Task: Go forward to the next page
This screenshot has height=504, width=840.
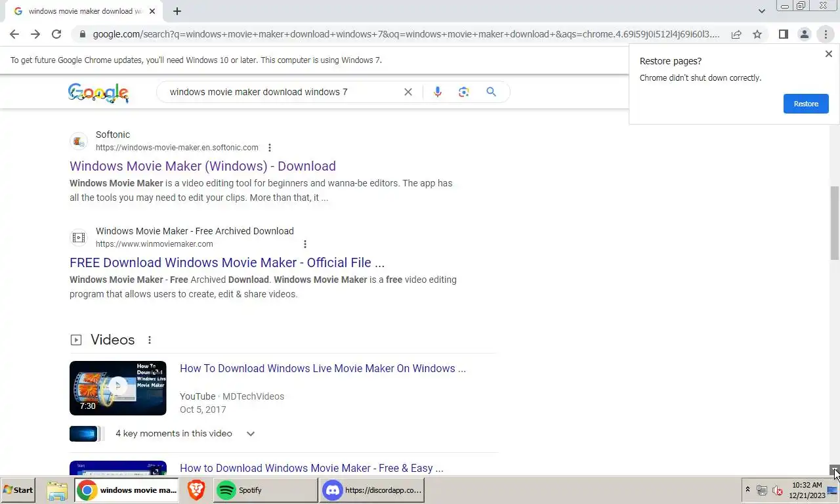Action: (x=35, y=34)
